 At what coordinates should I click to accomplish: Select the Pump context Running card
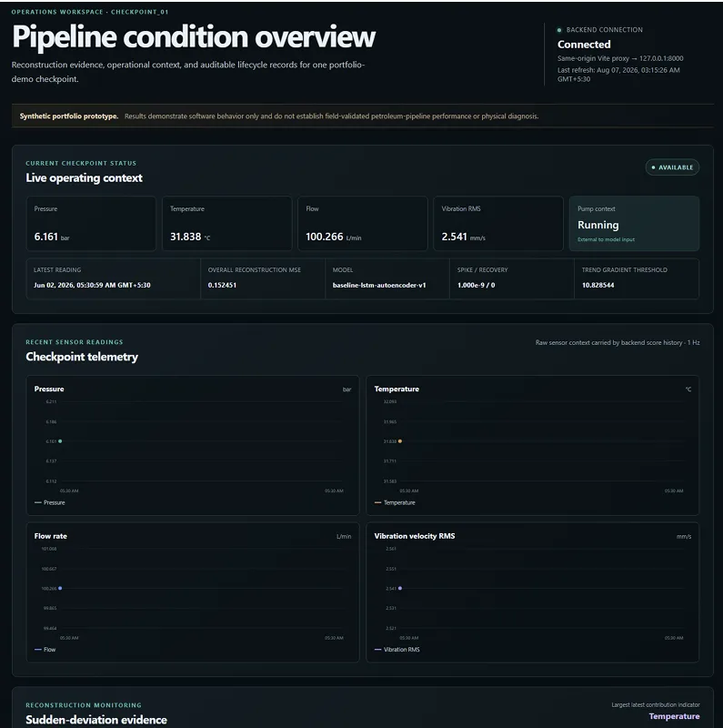[634, 223]
